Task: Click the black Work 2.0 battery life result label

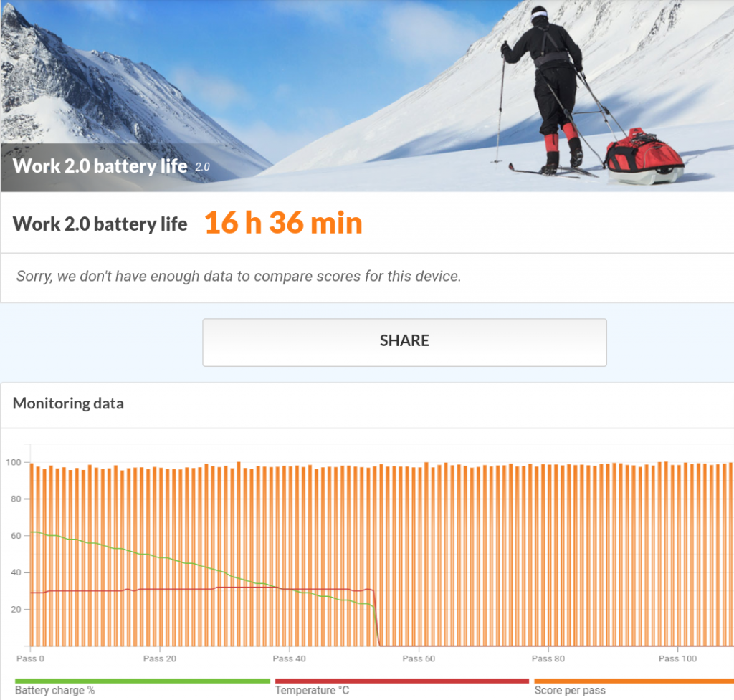Action: pos(100,224)
